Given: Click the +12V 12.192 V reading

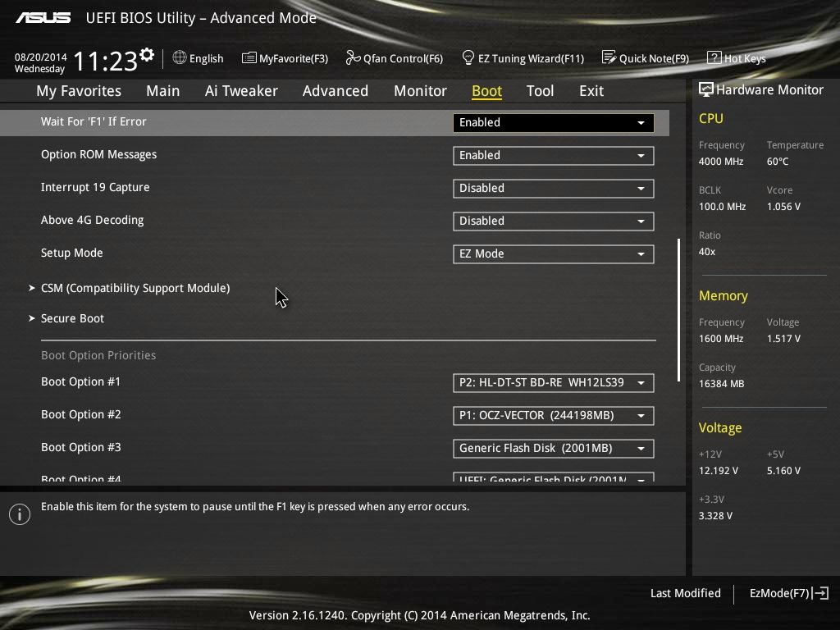Looking at the screenshot, I should click(x=719, y=470).
